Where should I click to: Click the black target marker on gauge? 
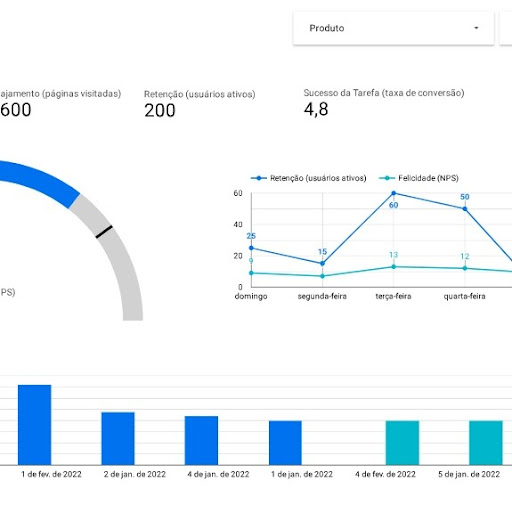click(104, 232)
